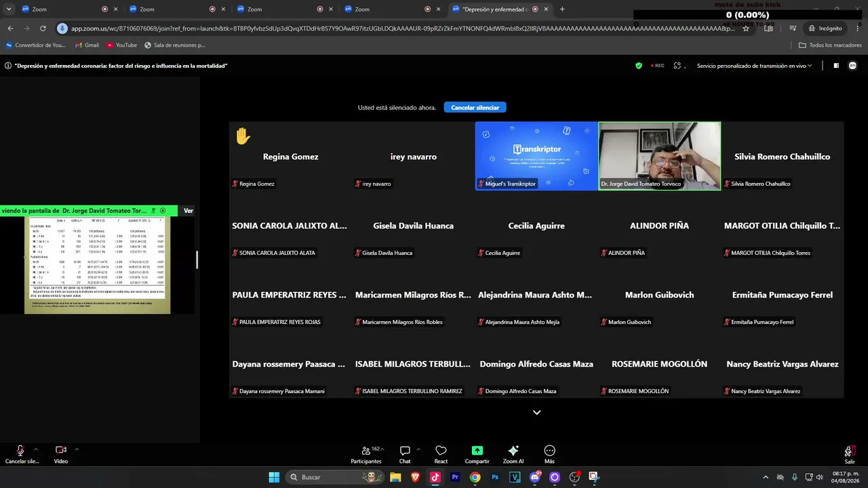Open the YouTube bookmark
Screen dimensions: 868x488
tap(121, 45)
